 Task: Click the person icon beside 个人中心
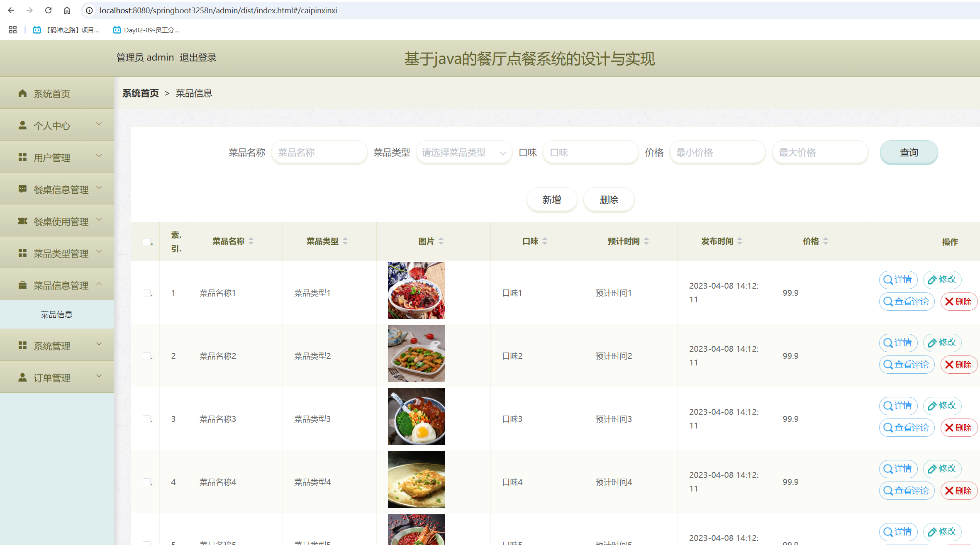click(x=22, y=125)
